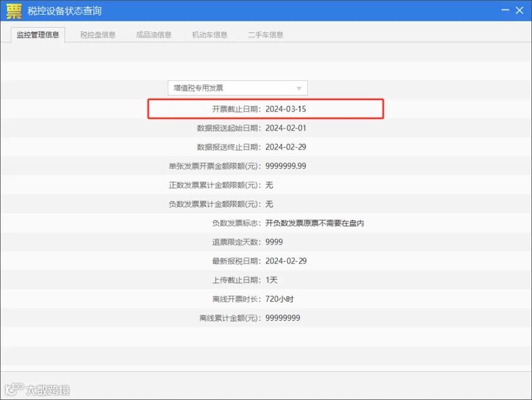532x400 pixels.
Task: Click the 大数跨境 watermark logo
Action: tap(37, 389)
